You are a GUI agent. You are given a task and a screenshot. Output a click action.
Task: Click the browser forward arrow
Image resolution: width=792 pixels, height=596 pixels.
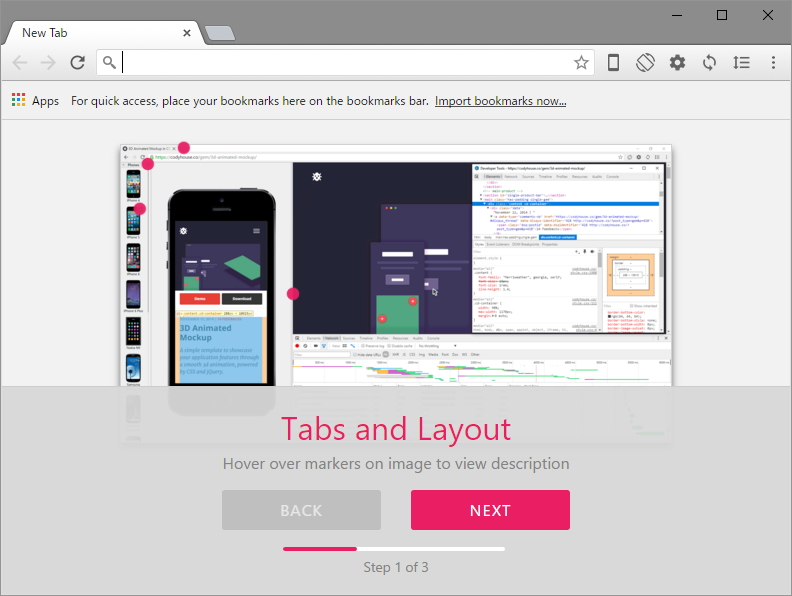coord(48,63)
